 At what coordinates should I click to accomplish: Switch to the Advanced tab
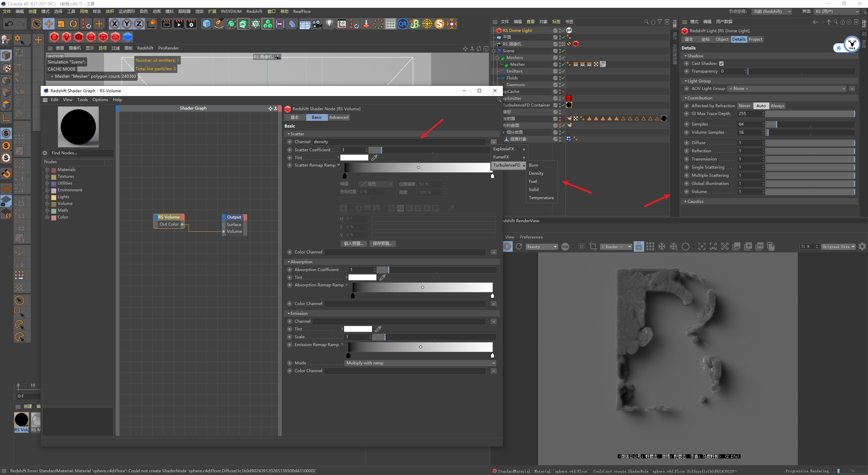(338, 117)
